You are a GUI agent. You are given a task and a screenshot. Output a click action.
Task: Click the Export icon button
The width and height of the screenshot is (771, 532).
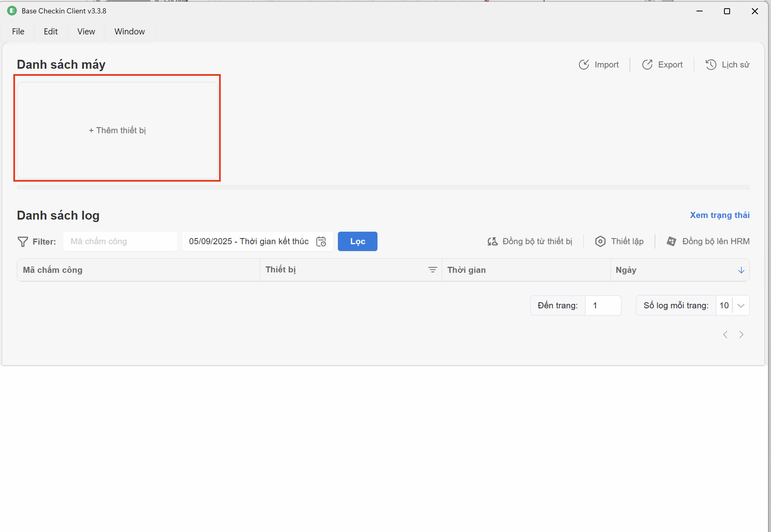pyautogui.click(x=647, y=65)
